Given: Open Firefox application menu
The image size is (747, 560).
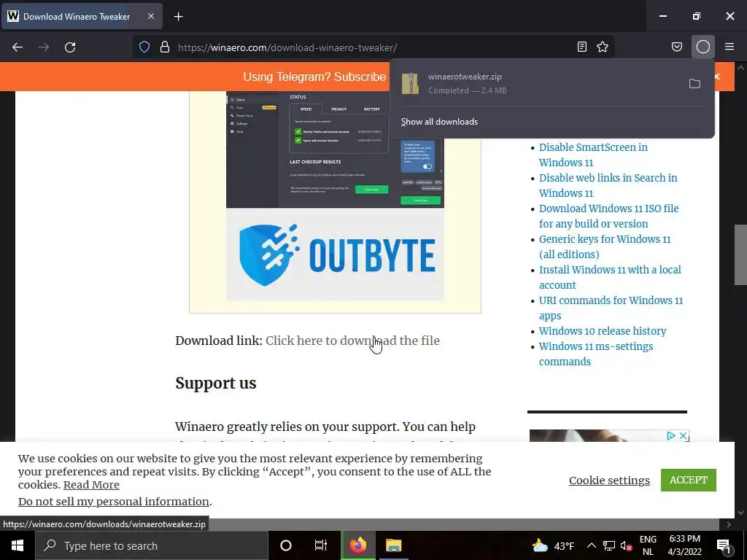Looking at the screenshot, I should 729,47.
